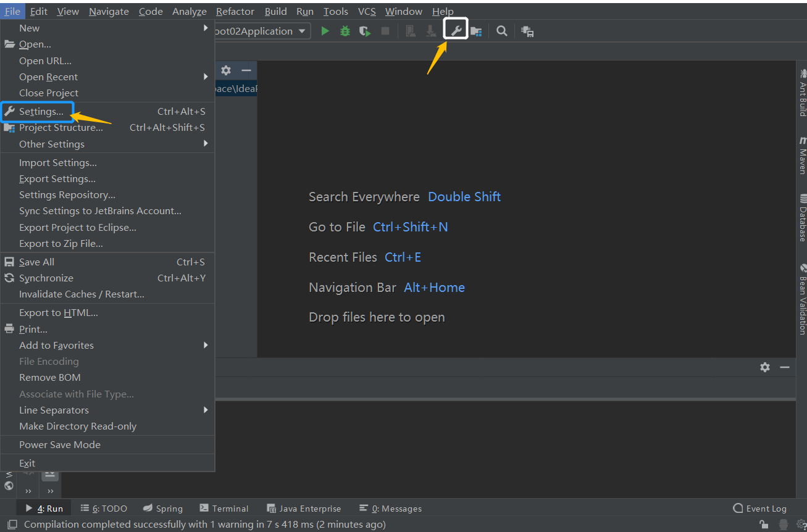This screenshot has width=807, height=532.
Task: Open the Refactor menu
Action: coord(235,11)
